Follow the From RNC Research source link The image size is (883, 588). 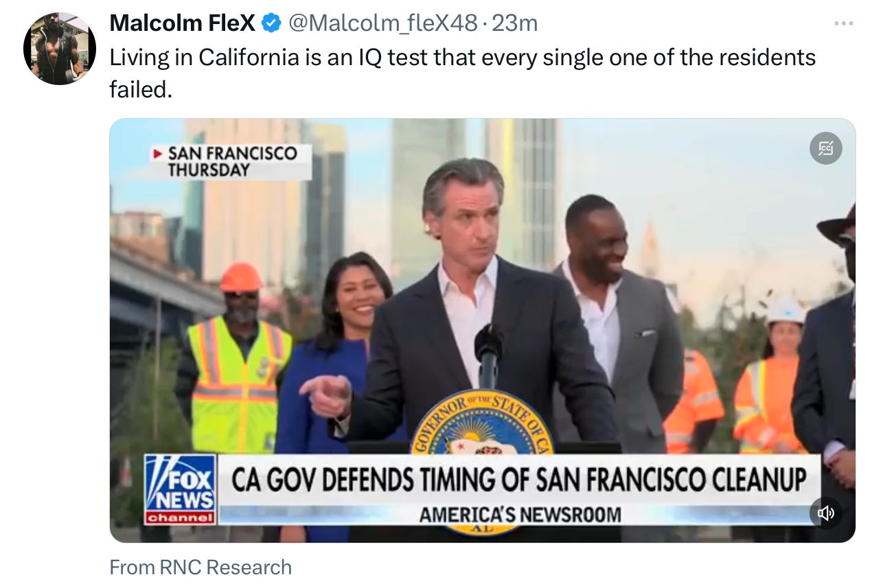tap(200, 567)
